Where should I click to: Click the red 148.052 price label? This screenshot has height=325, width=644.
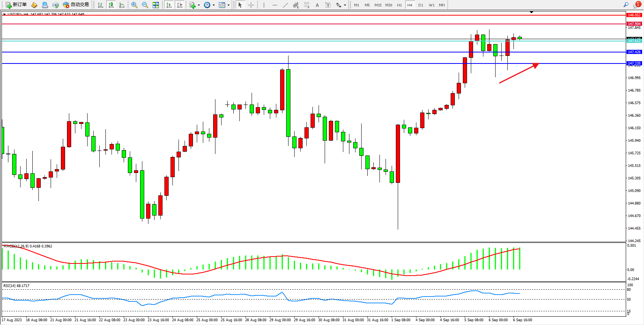pos(634,15)
